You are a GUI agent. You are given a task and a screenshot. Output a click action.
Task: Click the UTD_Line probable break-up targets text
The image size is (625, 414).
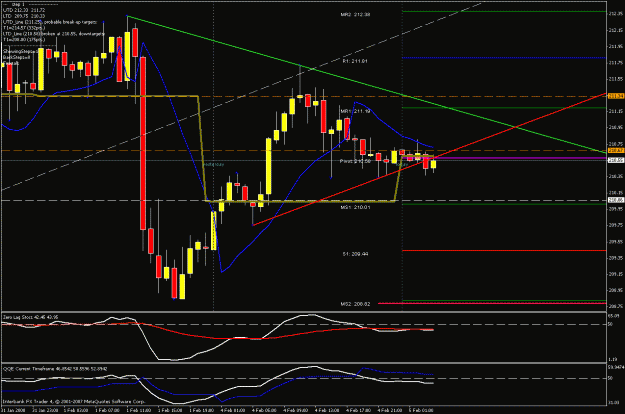(50, 22)
